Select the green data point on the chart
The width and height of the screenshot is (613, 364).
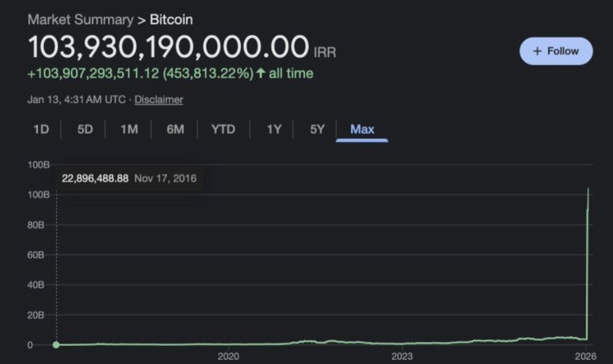tap(56, 345)
